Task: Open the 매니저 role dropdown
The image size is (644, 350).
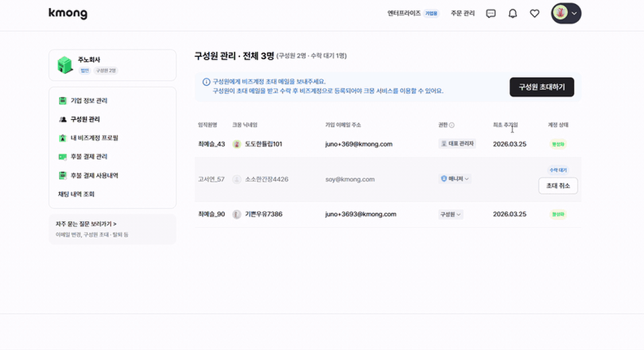Action: (x=455, y=178)
